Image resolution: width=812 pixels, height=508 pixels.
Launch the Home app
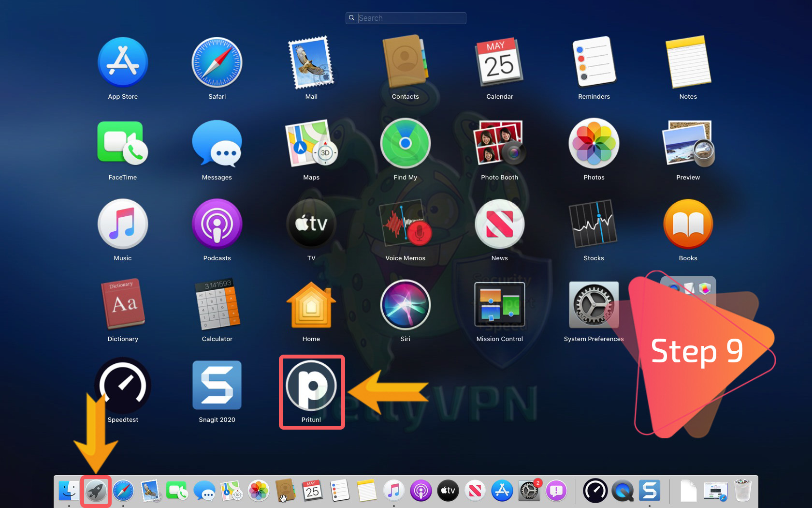[311, 305]
